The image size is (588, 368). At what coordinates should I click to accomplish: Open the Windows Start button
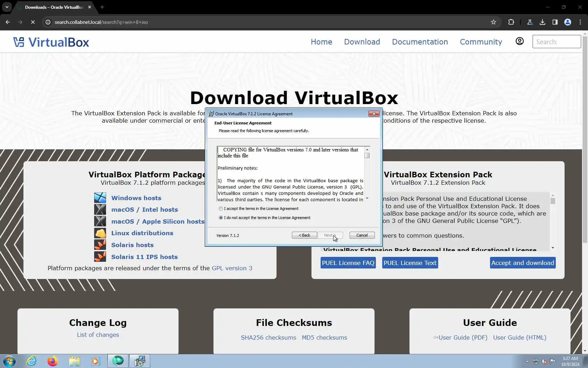pos(9,361)
